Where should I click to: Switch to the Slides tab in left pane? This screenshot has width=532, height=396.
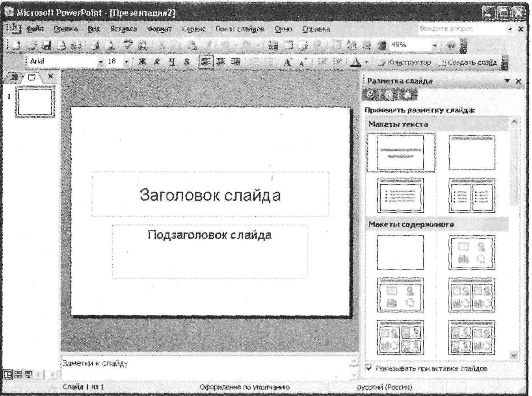(32, 77)
